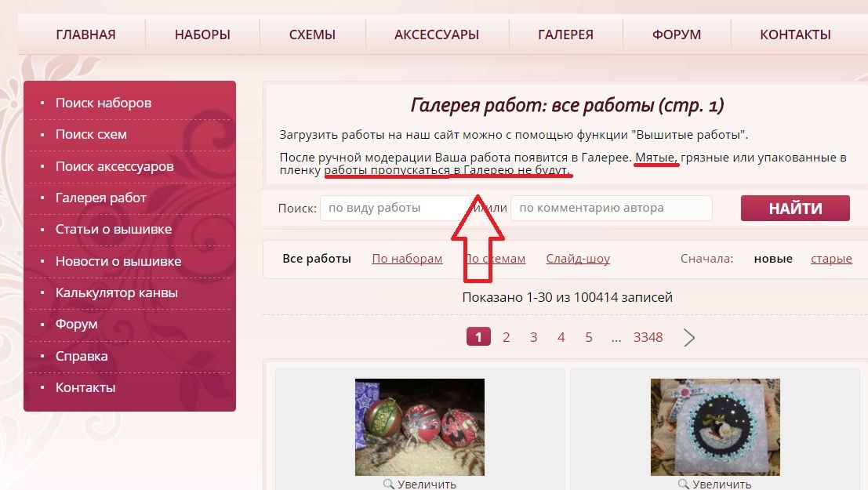Open the Christmas ornaments thumbnail
Image resolution: width=868 pixels, height=490 pixels.
419,426
